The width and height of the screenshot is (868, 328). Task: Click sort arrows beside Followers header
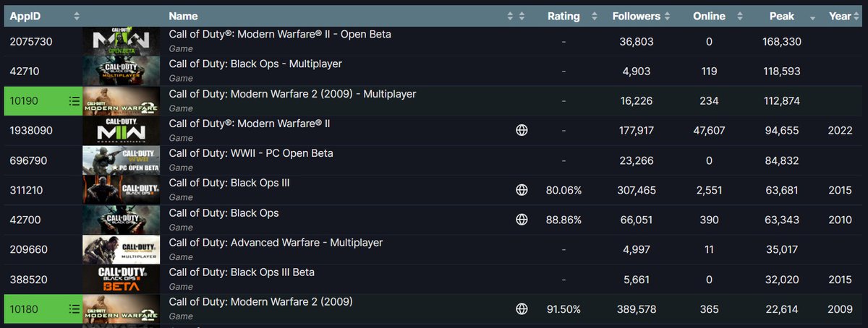click(667, 16)
